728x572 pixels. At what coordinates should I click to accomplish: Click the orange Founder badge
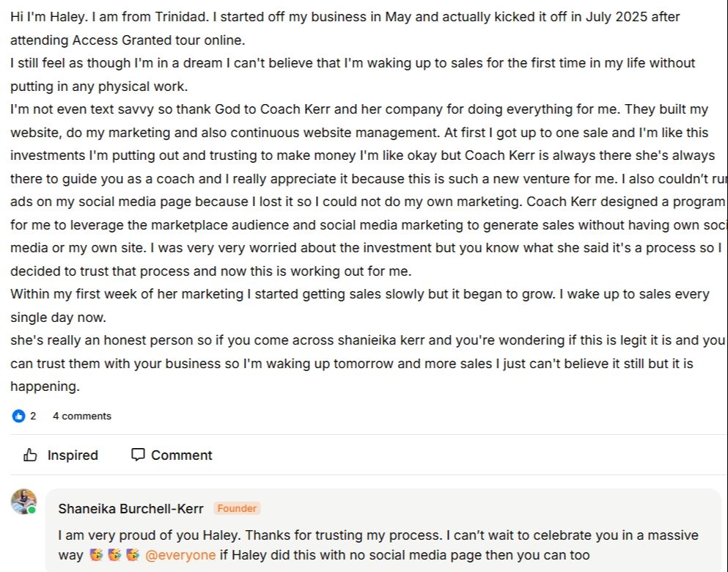[237, 508]
